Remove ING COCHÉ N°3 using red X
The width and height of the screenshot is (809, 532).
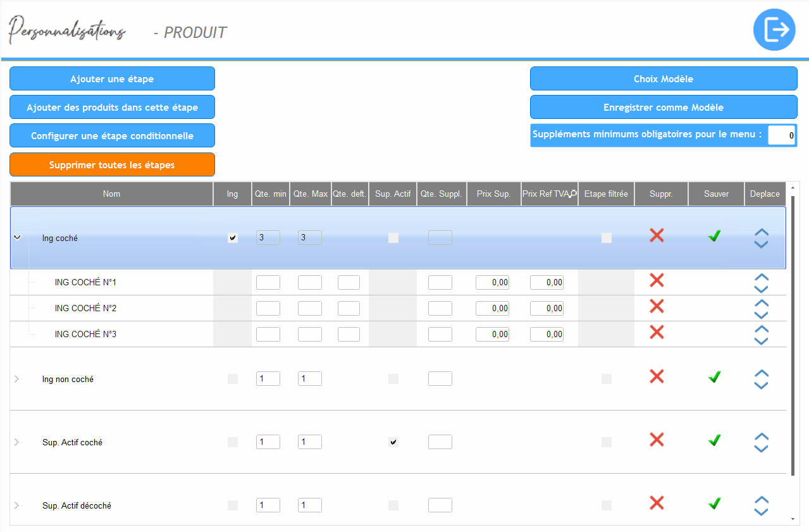coord(657,332)
